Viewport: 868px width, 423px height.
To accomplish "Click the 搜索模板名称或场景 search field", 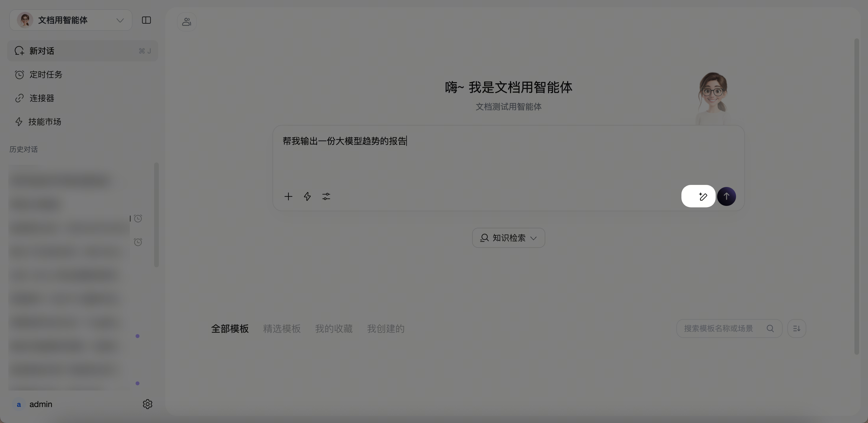I will coord(729,329).
